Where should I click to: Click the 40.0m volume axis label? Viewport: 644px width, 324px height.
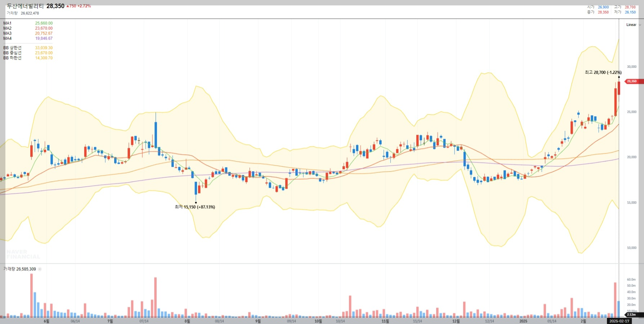click(x=631, y=292)
